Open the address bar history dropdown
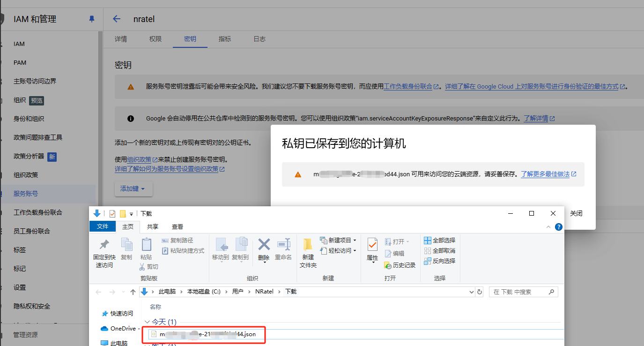This screenshot has width=644, height=346. coord(472,292)
